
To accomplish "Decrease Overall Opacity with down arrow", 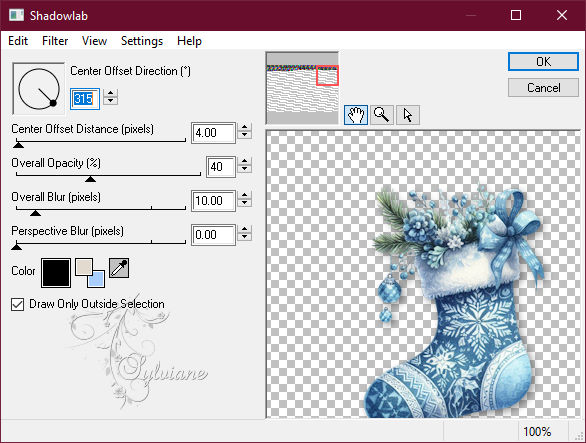I will coord(244,169).
